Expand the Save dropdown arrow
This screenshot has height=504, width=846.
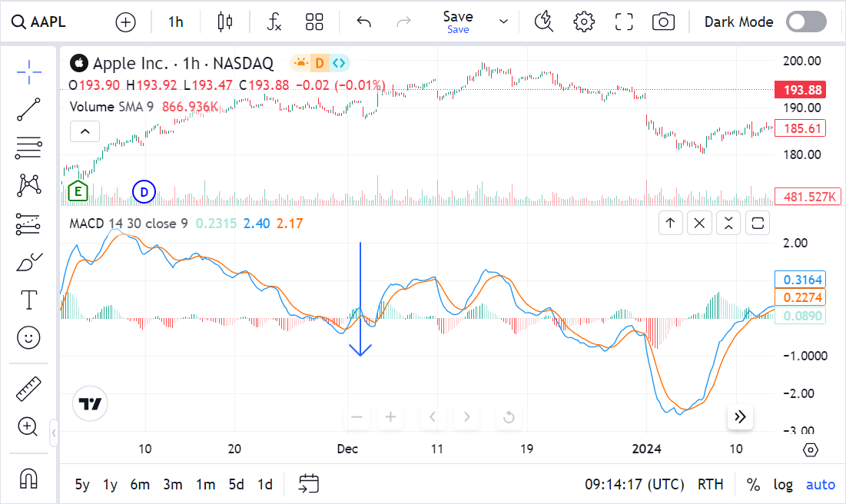click(503, 22)
